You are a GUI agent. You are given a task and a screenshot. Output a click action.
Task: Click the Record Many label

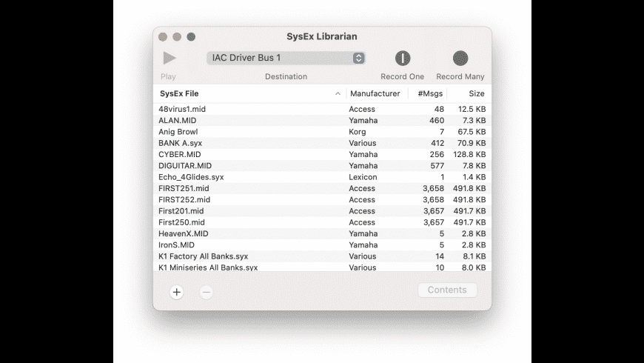click(x=460, y=76)
